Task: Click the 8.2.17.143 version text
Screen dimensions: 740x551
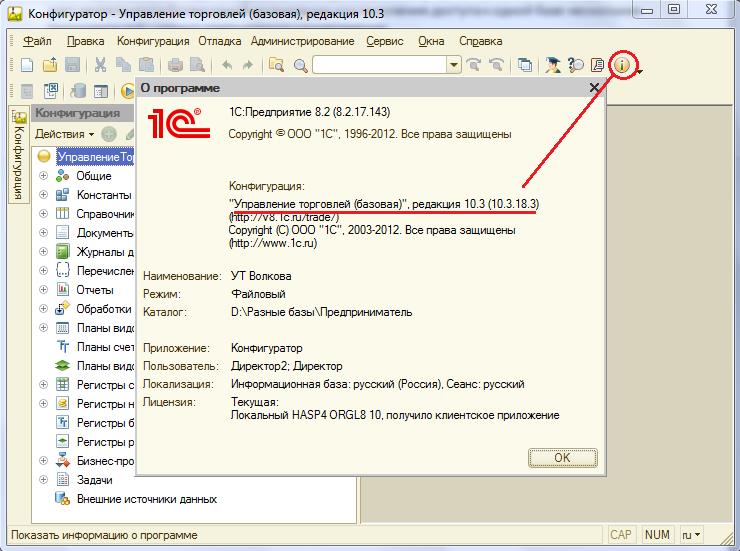Action: (x=362, y=112)
